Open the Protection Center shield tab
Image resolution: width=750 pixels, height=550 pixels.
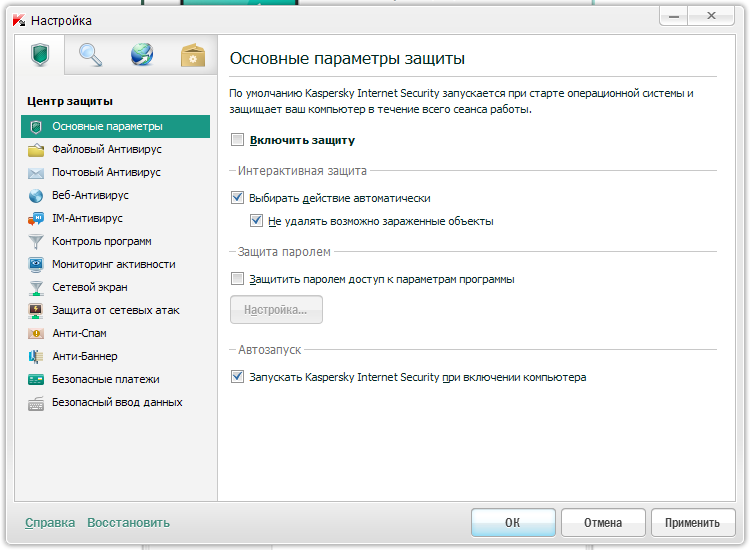pyautogui.click(x=40, y=55)
